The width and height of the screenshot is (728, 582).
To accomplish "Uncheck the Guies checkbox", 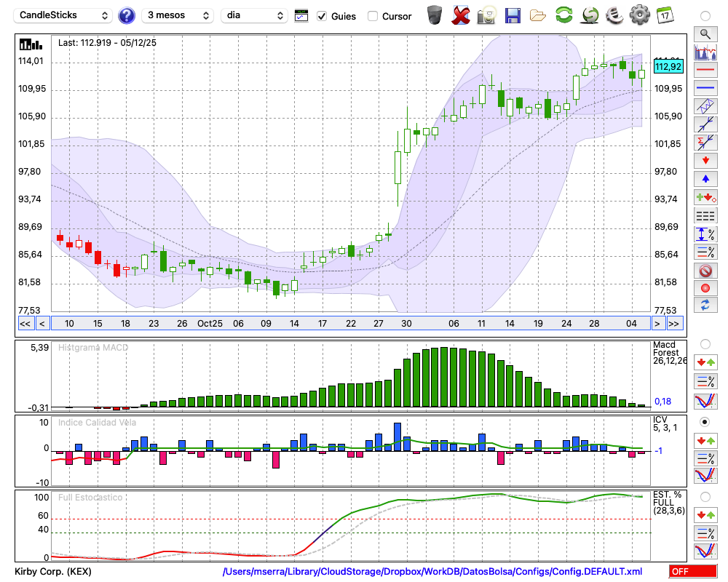I will coord(322,16).
